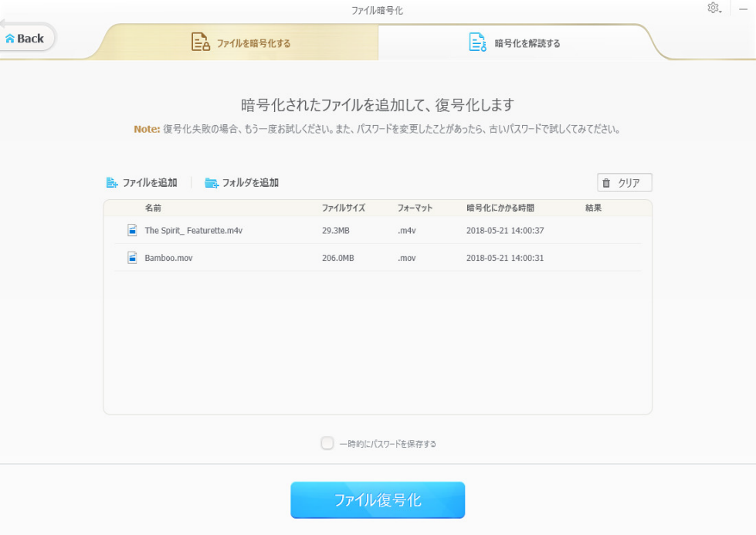The image size is (756, 535).
Task: Click the home icon beside Back
Action: (x=9, y=39)
